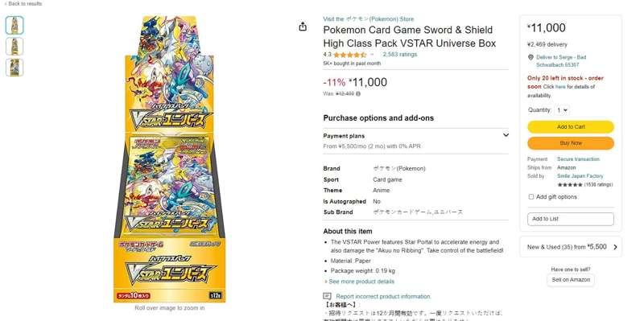Expand the Payment plans section
This screenshot has width=644, height=321.
click(x=416, y=141)
